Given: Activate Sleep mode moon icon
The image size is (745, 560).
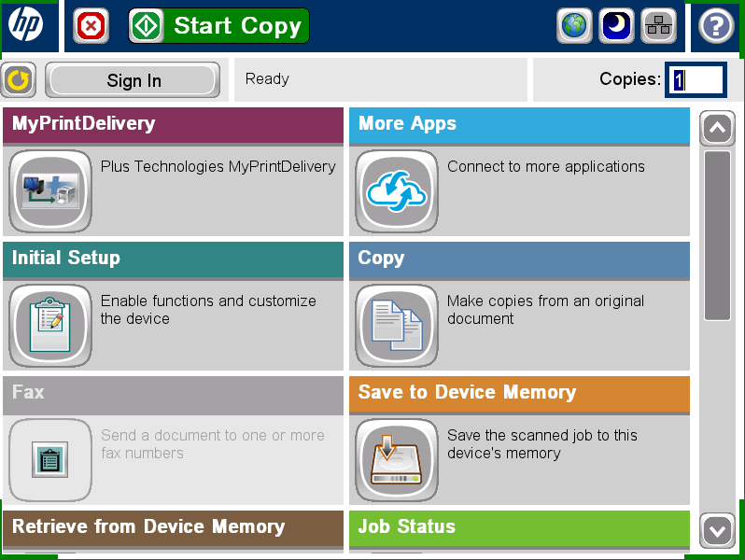Looking at the screenshot, I should tap(617, 26).
